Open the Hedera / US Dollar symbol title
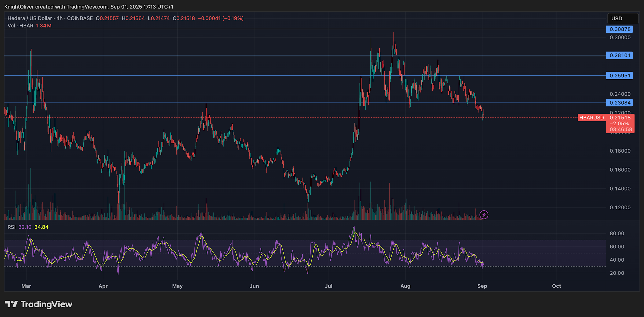Viewport: 644px width, 317px height. (30, 18)
